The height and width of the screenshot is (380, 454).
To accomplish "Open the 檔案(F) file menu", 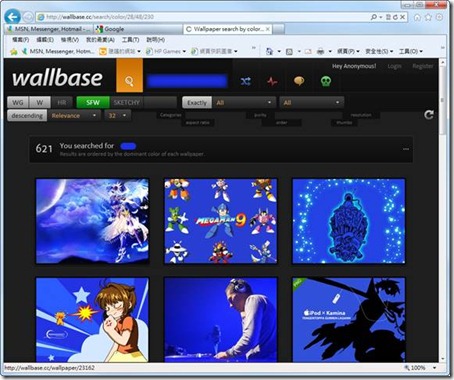I will pyautogui.click(x=21, y=40).
